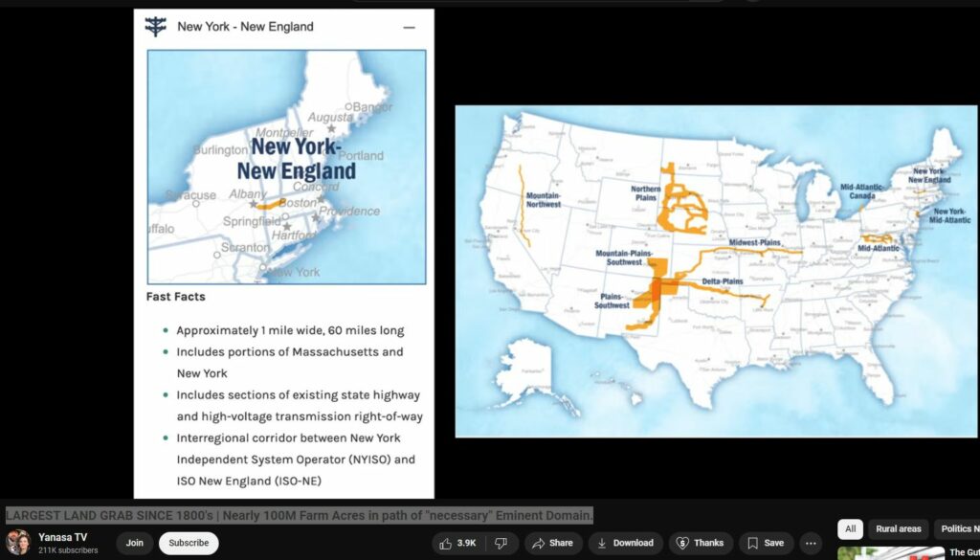Click "Includes portions of Massachusetts and" line
Screen dimensions: 980x560
(x=289, y=352)
